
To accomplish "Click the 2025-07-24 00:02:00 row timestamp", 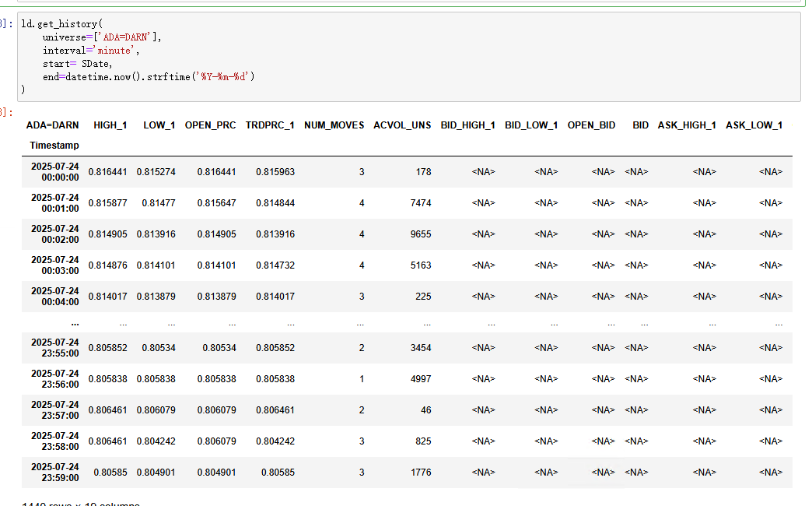I will 55,234.
